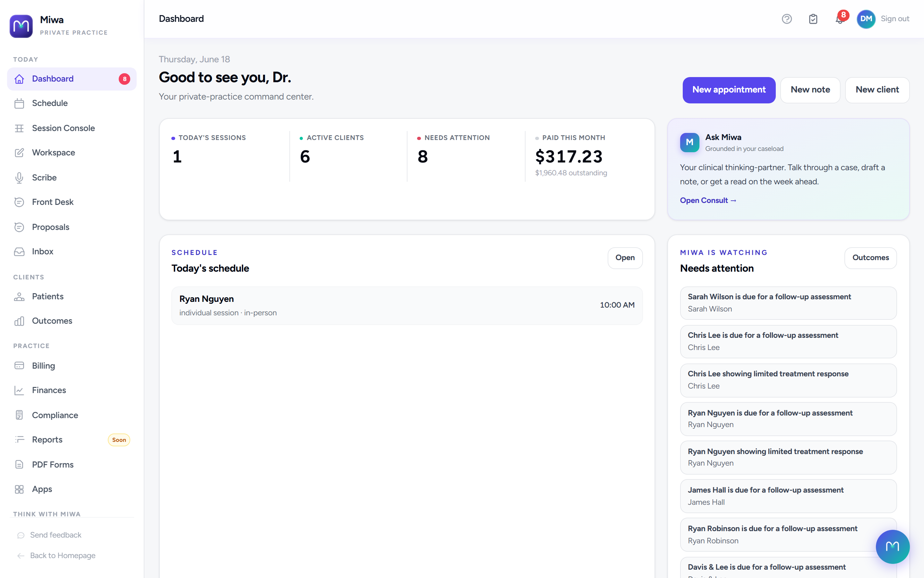The height and width of the screenshot is (578, 924).
Task: Go to Schedule in the sidebar
Action: (72, 103)
